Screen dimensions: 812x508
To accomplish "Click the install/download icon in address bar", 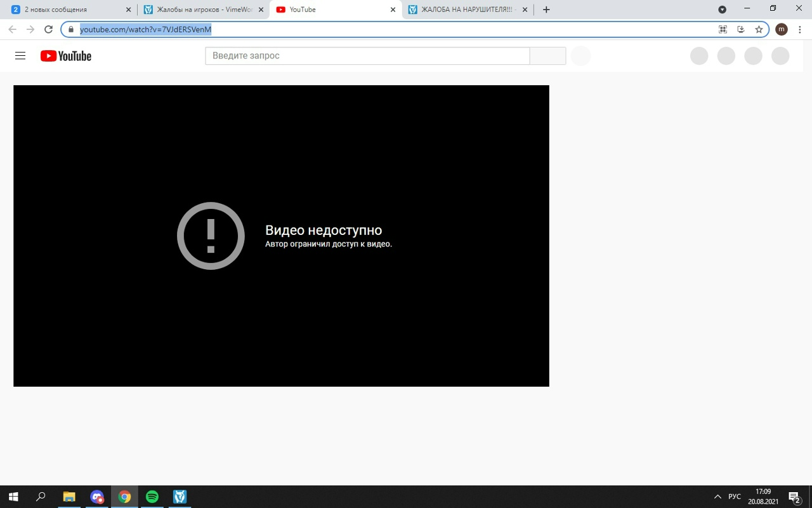I will point(740,29).
